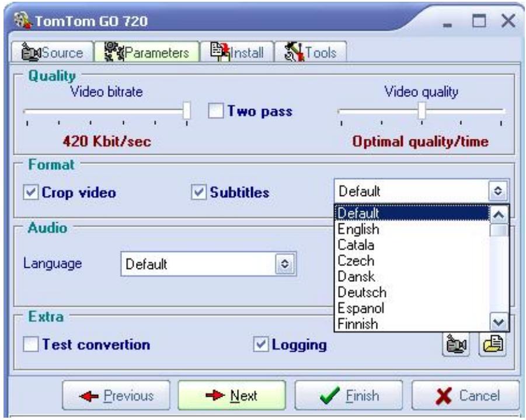Viewport: 526px width, 420px height.
Task: Collapse the subtitles language combo box
Action: click(498, 191)
